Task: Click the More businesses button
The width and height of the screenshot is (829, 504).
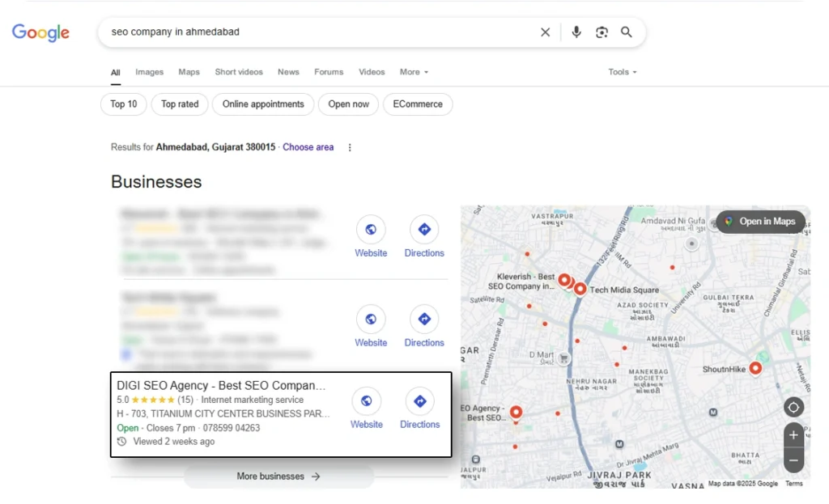Action: tap(278, 476)
